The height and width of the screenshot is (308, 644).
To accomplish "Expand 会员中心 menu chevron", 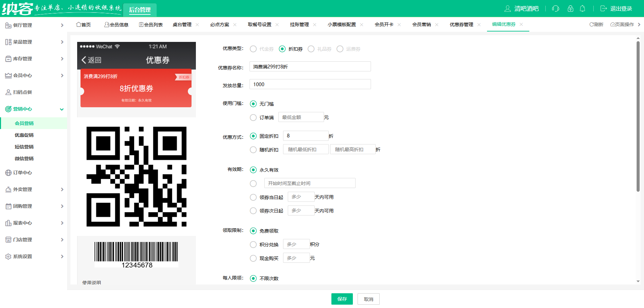I will pos(62,75).
